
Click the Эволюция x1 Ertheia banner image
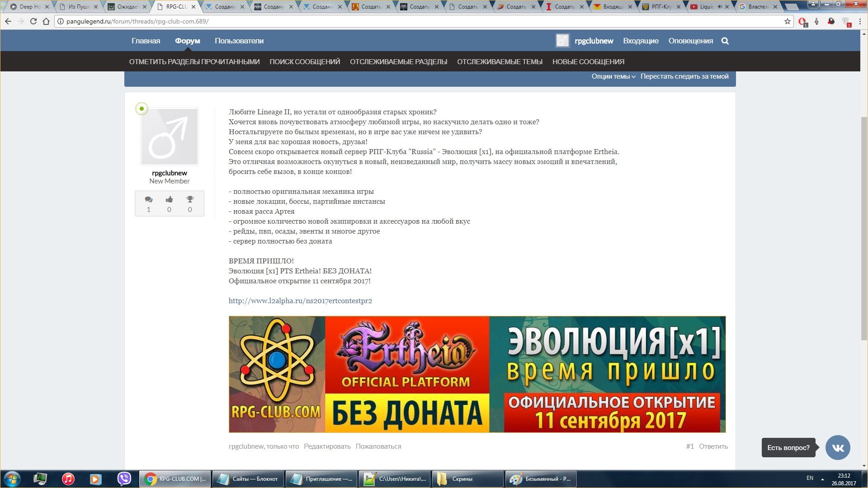point(477,374)
